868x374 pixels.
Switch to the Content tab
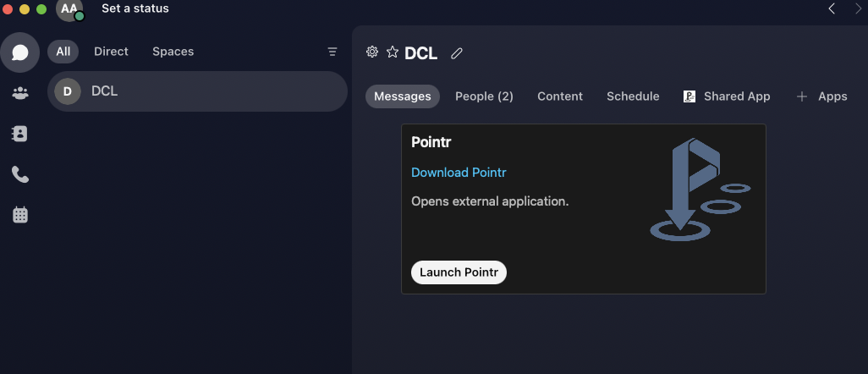(560, 96)
